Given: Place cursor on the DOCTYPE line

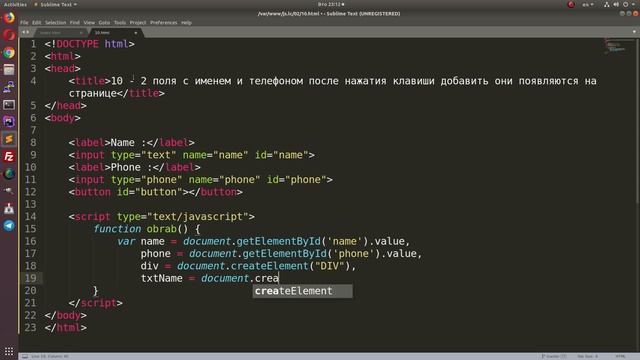Looking at the screenshot, I should point(89,44).
